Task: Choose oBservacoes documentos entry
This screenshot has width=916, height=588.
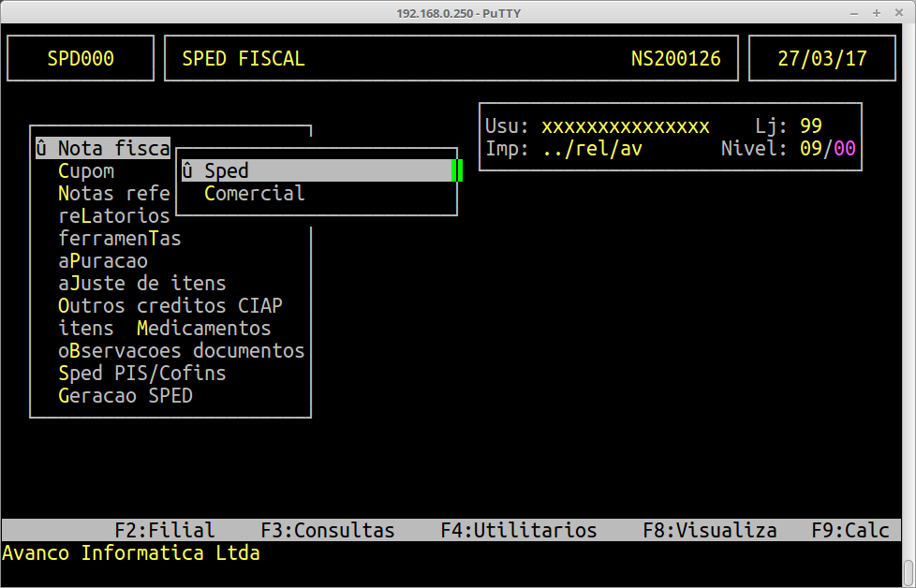Action: [181, 351]
